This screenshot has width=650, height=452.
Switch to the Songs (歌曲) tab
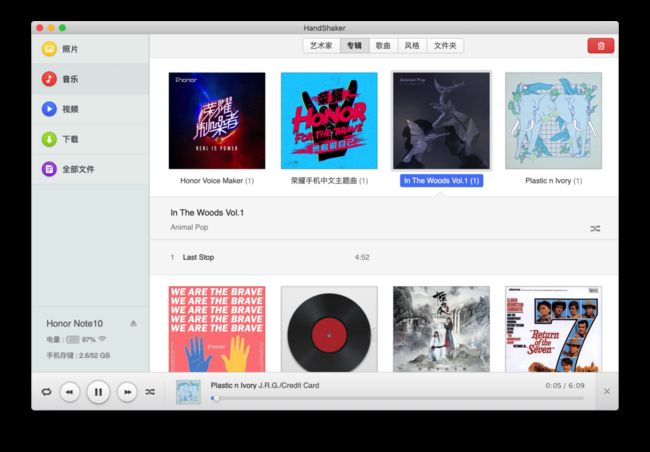click(383, 46)
